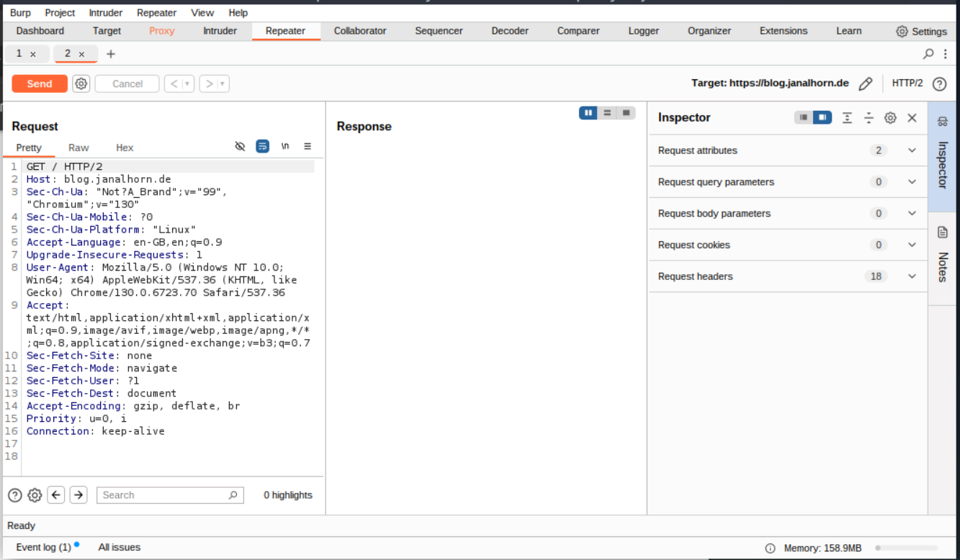The image size is (960, 560).
Task: Click the search icon in tab bar
Action: tap(928, 54)
